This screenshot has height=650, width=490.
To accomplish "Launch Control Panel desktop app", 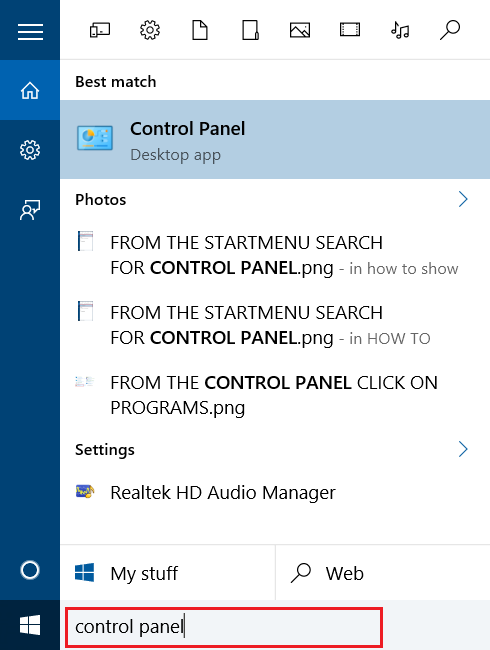I will point(275,140).
